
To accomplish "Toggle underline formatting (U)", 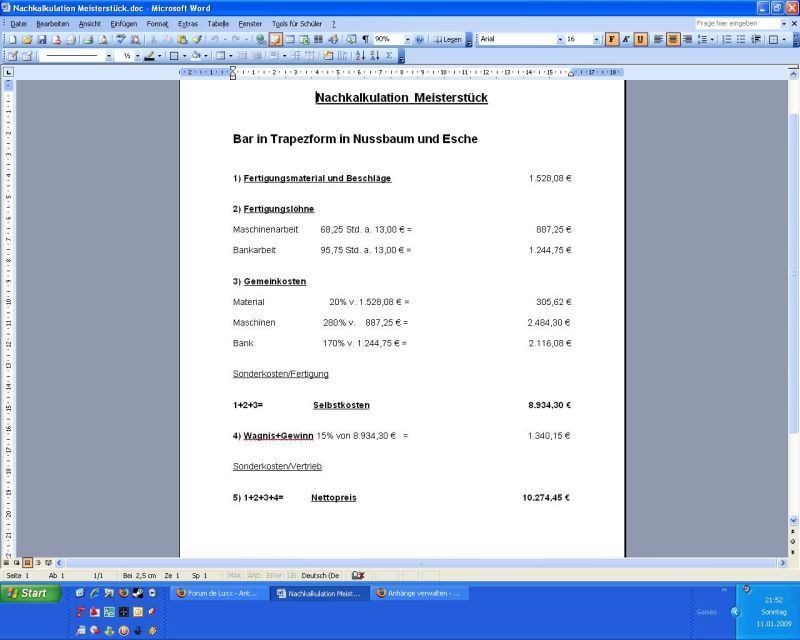I will [640, 39].
